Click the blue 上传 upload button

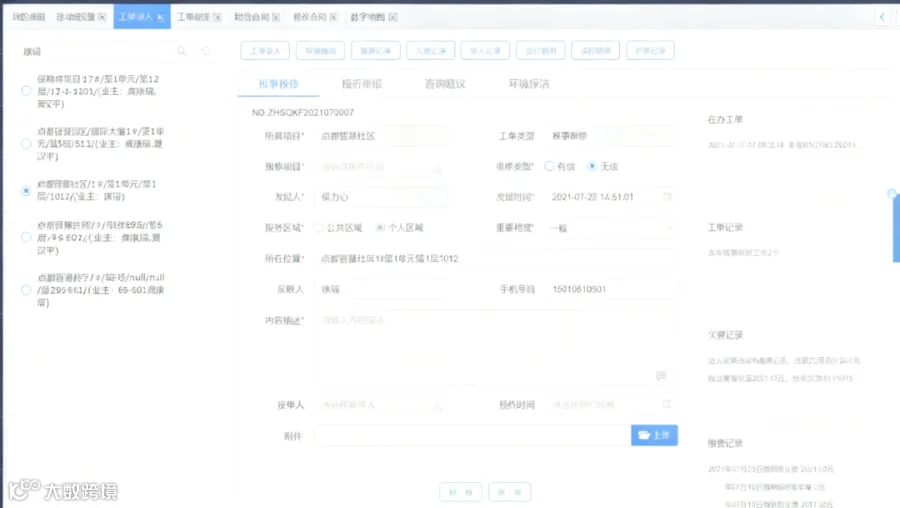pos(654,435)
